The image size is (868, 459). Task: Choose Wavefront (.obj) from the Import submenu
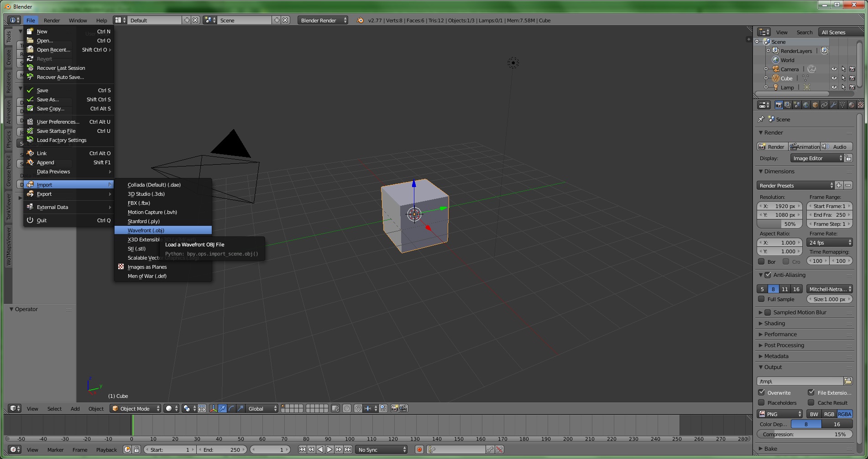(x=146, y=230)
